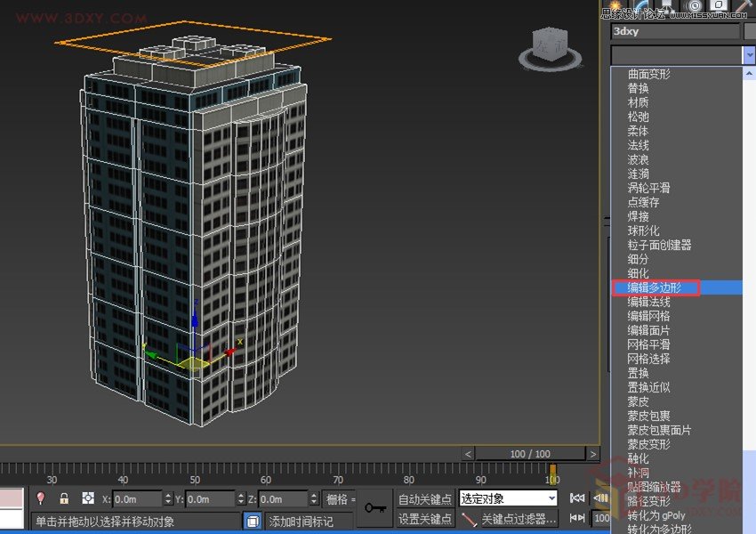The height and width of the screenshot is (534, 756).
Task: Open the Modify command panel tab
Action: pyautogui.click(x=642, y=6)
